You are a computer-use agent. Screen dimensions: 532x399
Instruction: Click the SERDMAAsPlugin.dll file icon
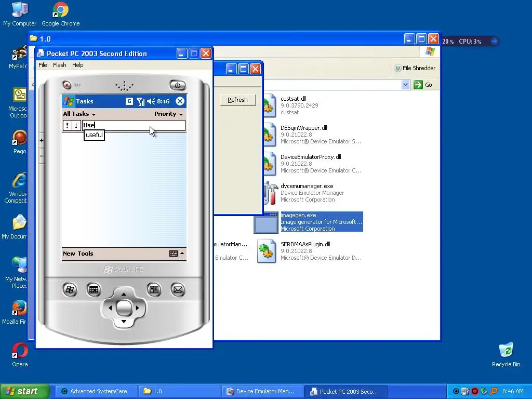coord(267,251)
